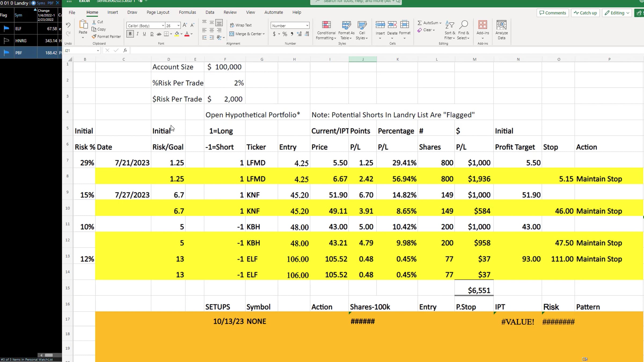Decrease font size with smaller A icon

(x=192, y=25)
